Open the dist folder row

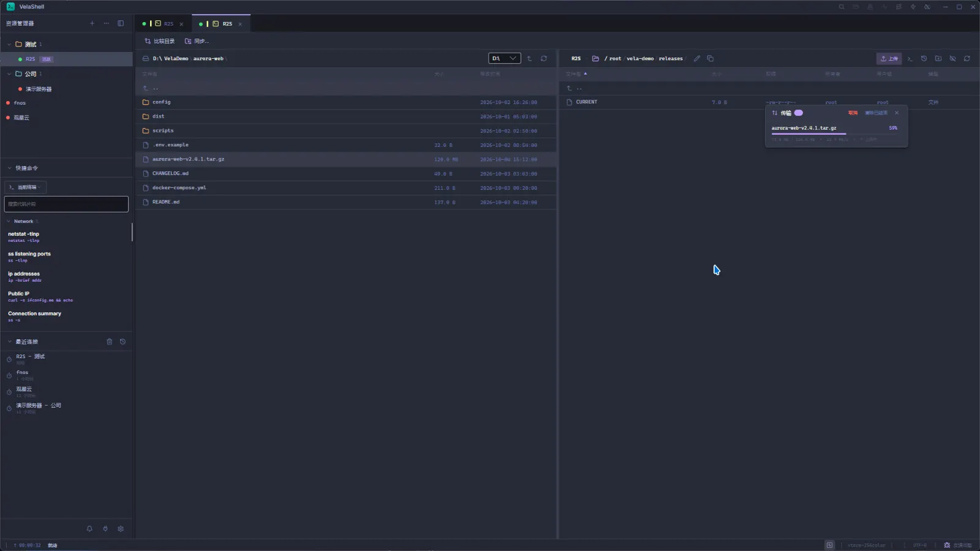346,116
